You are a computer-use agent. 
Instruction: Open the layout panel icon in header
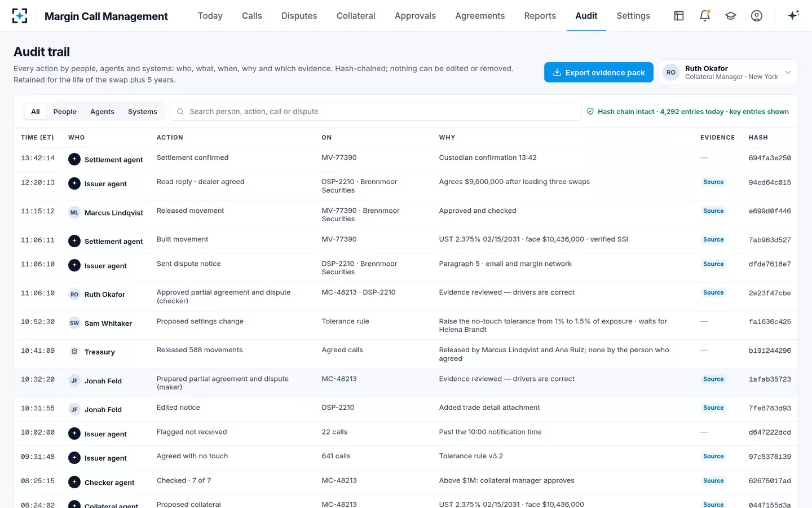point(679,16)
